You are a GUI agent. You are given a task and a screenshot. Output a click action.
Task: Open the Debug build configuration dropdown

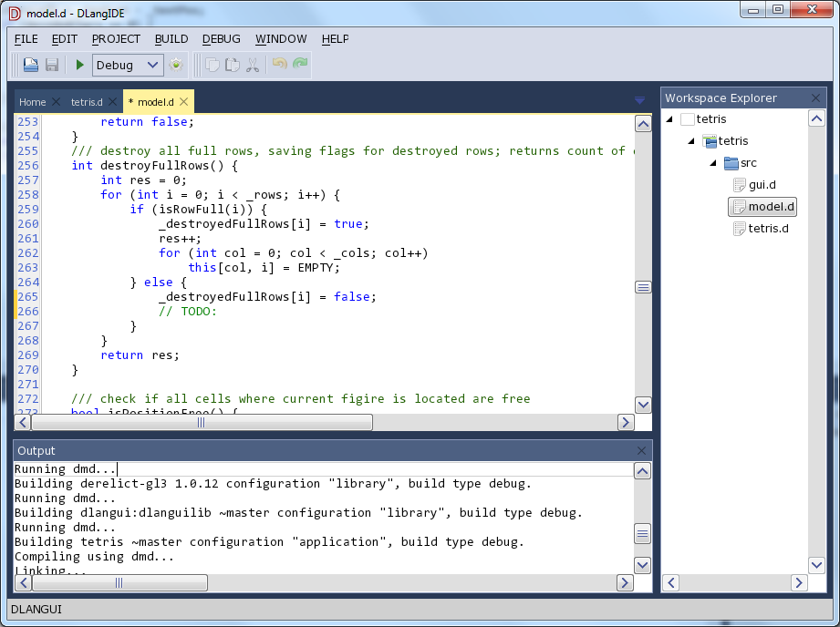click(128, 65)
